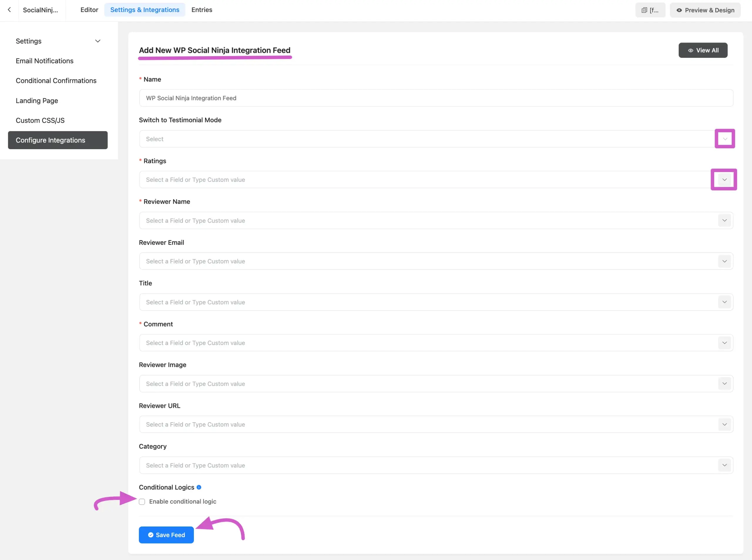Click the SocialNinj... form title
Screen dimensions: 752x560
click(41, 10)
